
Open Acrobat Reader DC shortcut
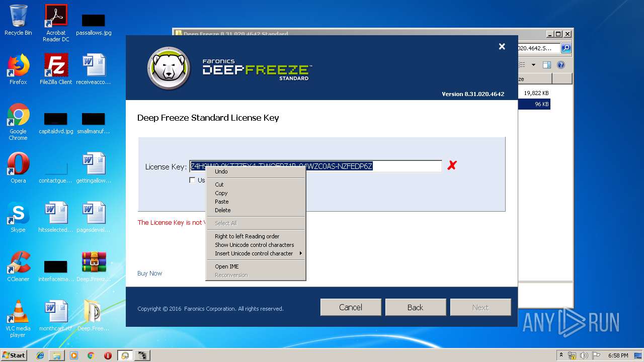pyautogui.click(x=56, y=23)
